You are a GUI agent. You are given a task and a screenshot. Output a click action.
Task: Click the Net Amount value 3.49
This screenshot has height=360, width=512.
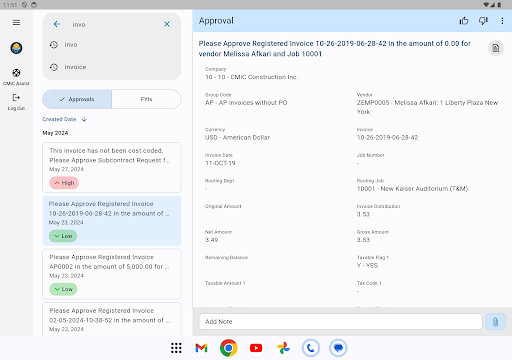pos(211,240)
